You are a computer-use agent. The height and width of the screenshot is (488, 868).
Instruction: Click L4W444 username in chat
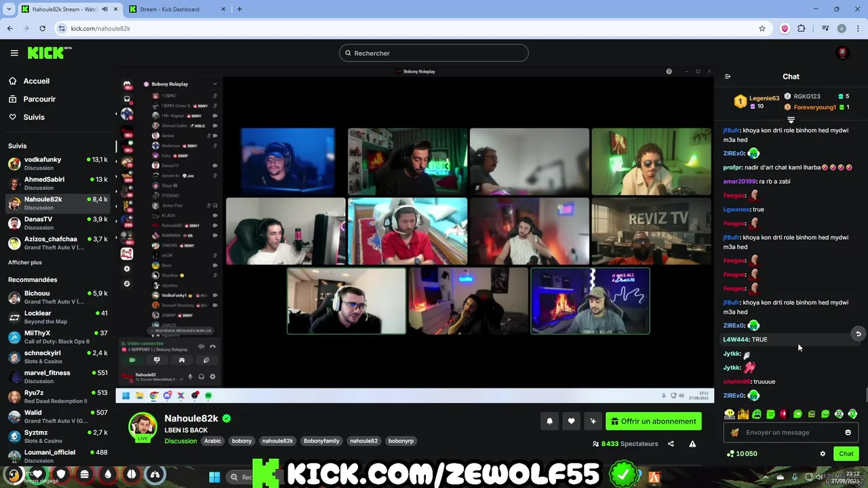pyautogui.click(x=736, y=340)
